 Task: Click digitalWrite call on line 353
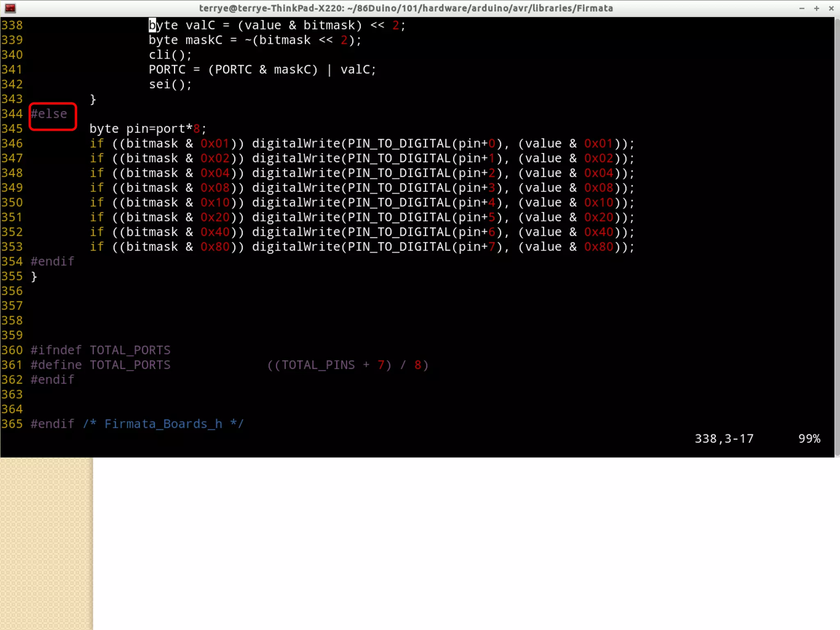[296, 247]
